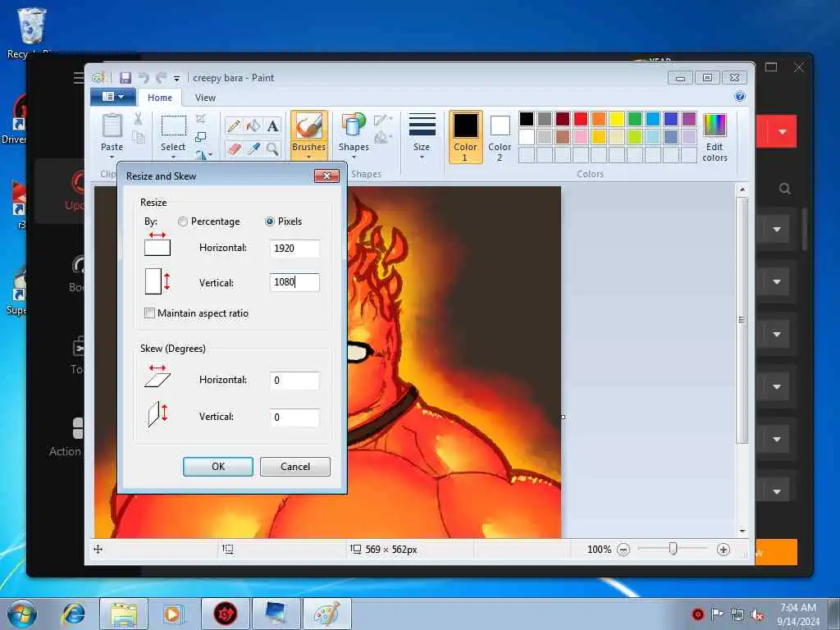Pick the yellow color swatch
The height and width of the screenshot is (630, 840).
617,118
